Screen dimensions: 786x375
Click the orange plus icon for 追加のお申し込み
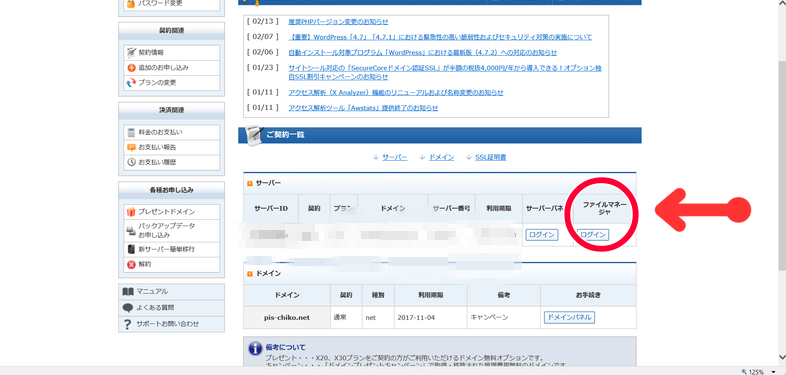coord(131,68)
